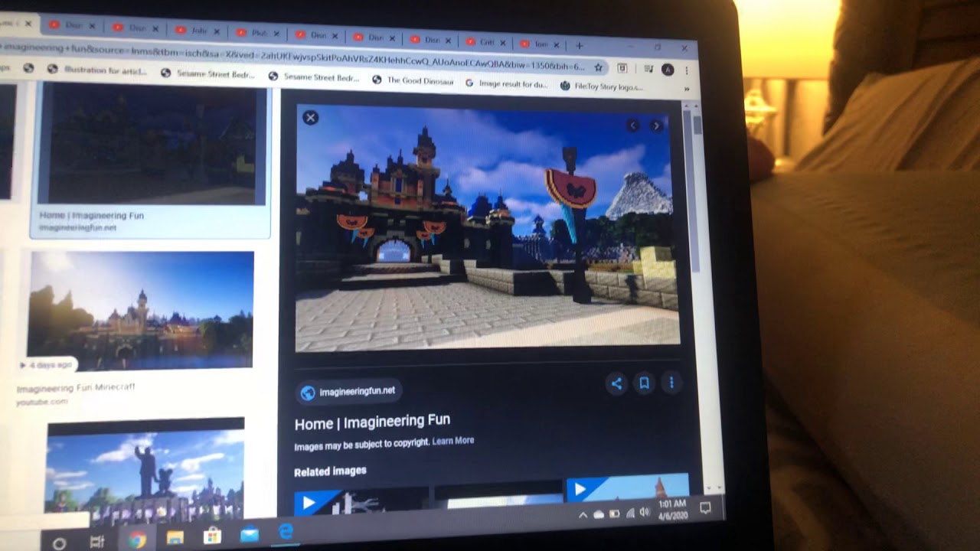Close the 'Tom' tab

[557, 45]
